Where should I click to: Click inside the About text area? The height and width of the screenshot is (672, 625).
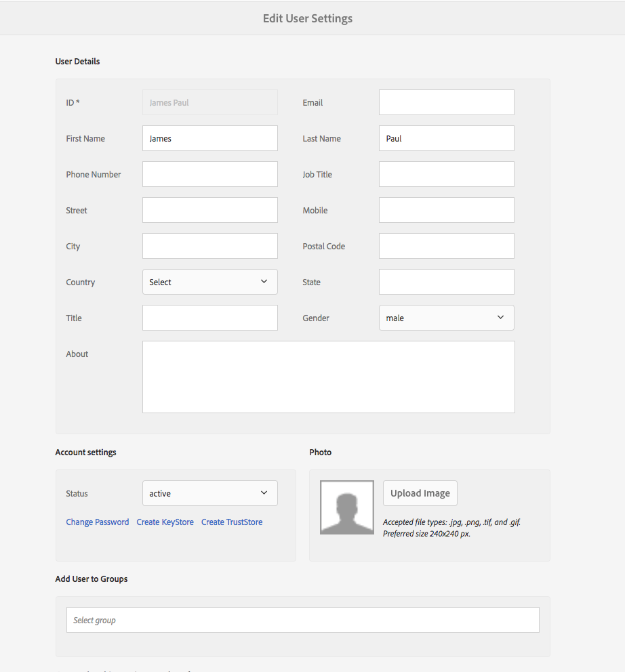tap(328, 377)
